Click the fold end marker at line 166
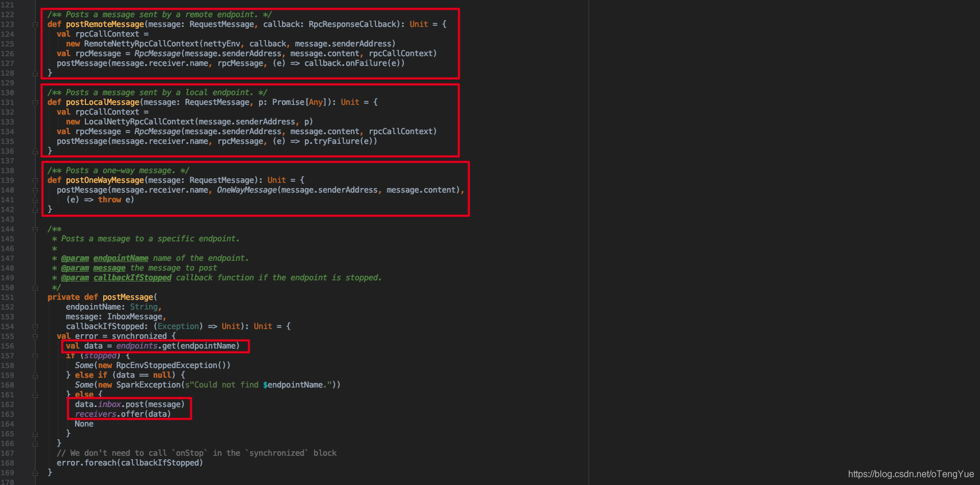Viewport: 980px width, 485px height. tap(35, 444)
